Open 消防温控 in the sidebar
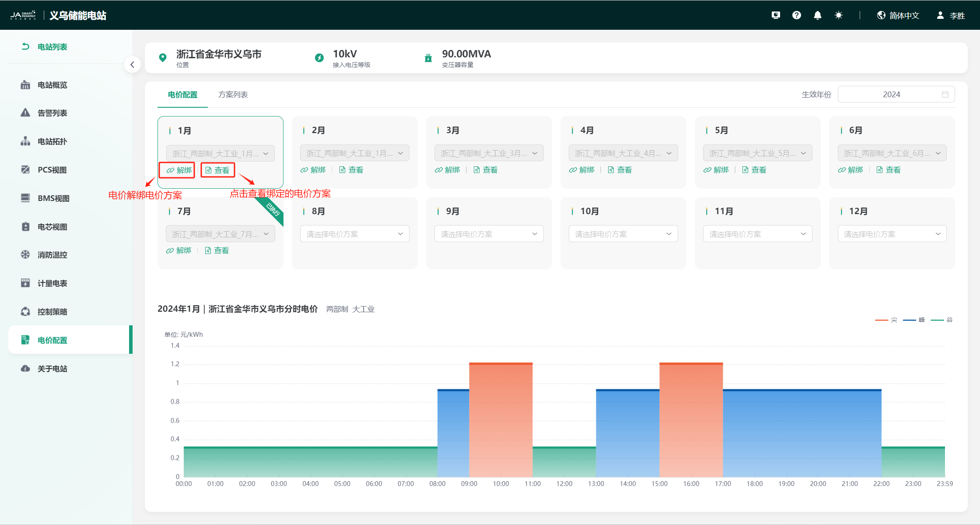This screenshot has width=980, height=525. point(52,255)
